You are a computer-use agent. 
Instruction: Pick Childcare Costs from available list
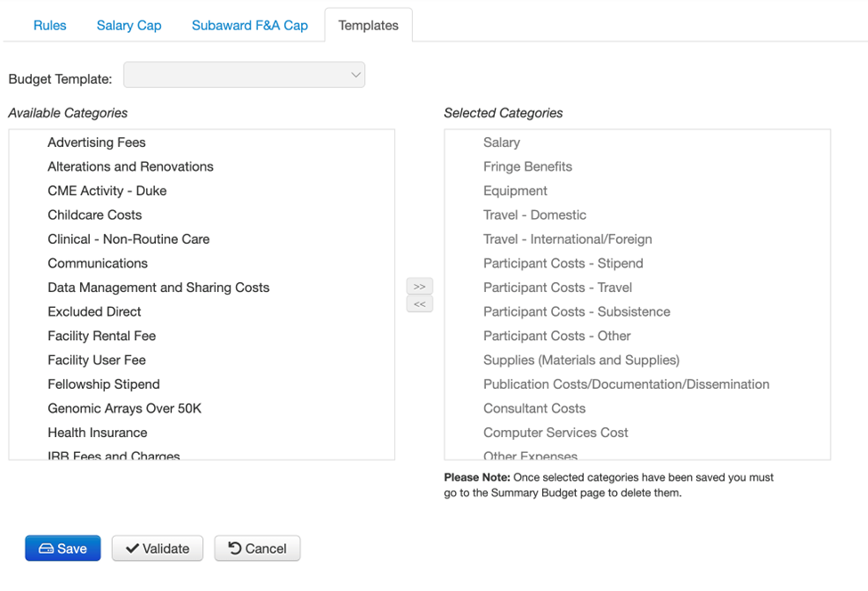pyautogui.click(x=95, y=215)
